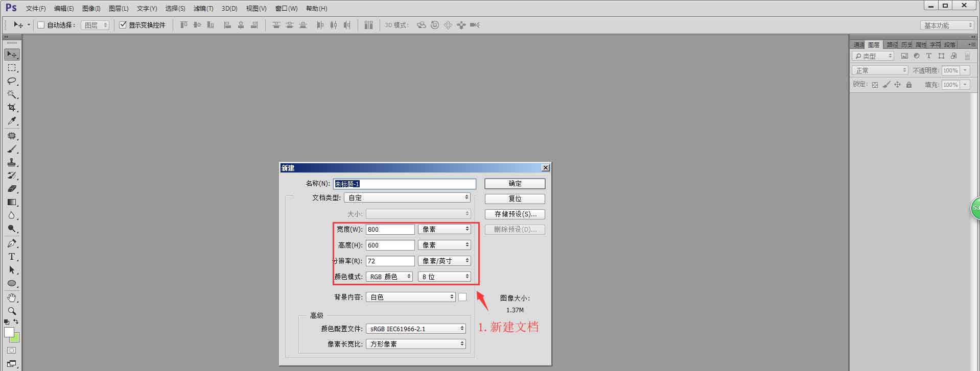Click the 复位 button
The height and width of the screenshot is (371, 980).
515,199
